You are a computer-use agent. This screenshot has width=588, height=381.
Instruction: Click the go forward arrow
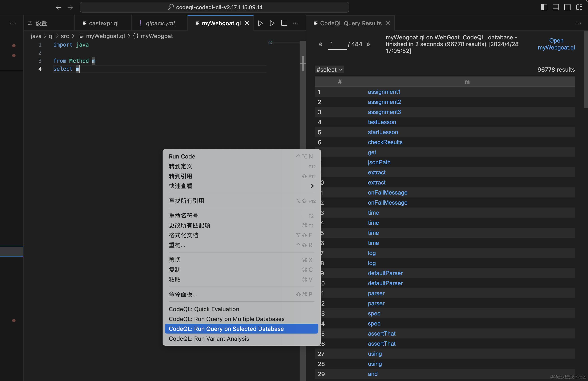coord(70,7)
